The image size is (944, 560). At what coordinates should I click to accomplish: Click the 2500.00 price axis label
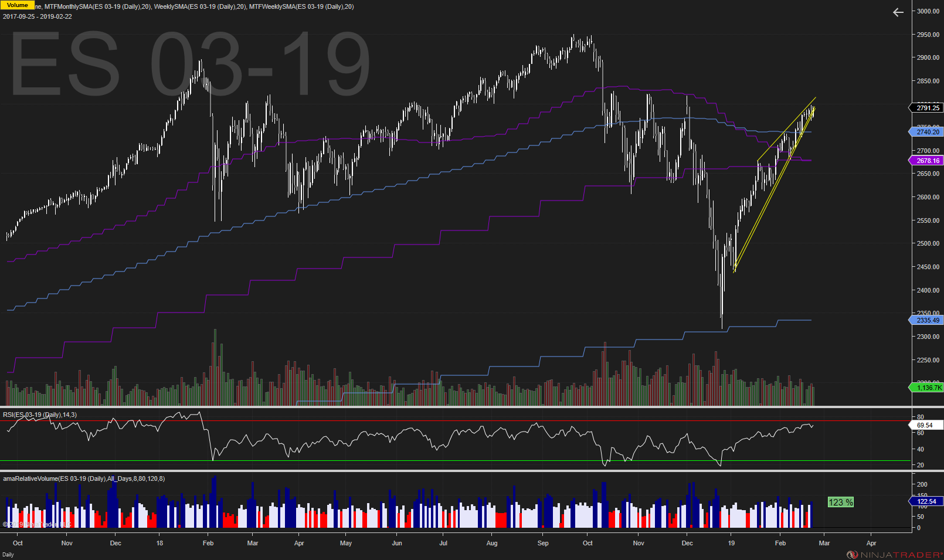coord(928,243)
